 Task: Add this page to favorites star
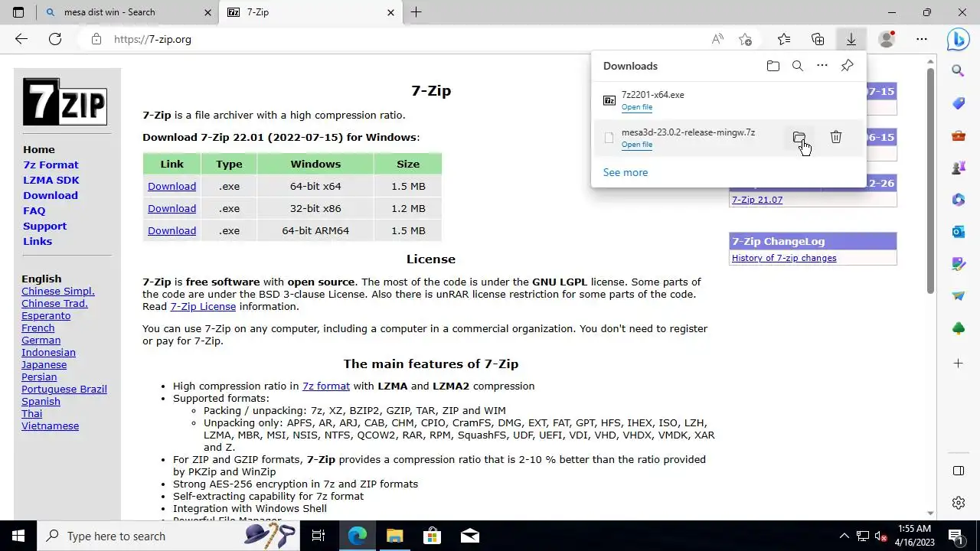[746, 39]
